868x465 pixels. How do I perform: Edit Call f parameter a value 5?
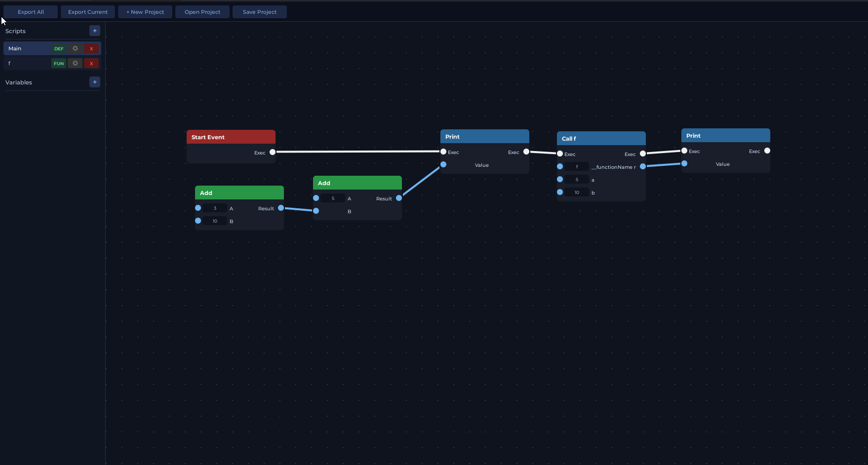[577, 180]
